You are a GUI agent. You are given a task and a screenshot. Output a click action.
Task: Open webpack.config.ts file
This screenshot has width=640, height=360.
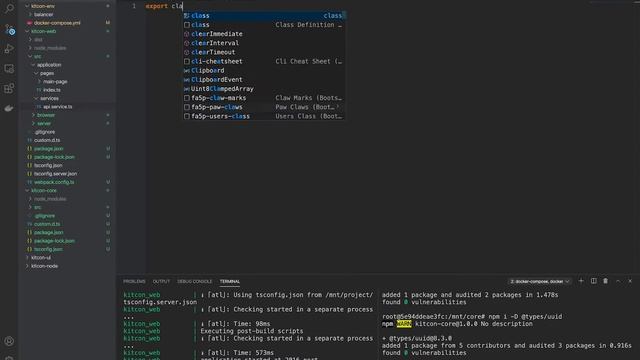[54, 182]
